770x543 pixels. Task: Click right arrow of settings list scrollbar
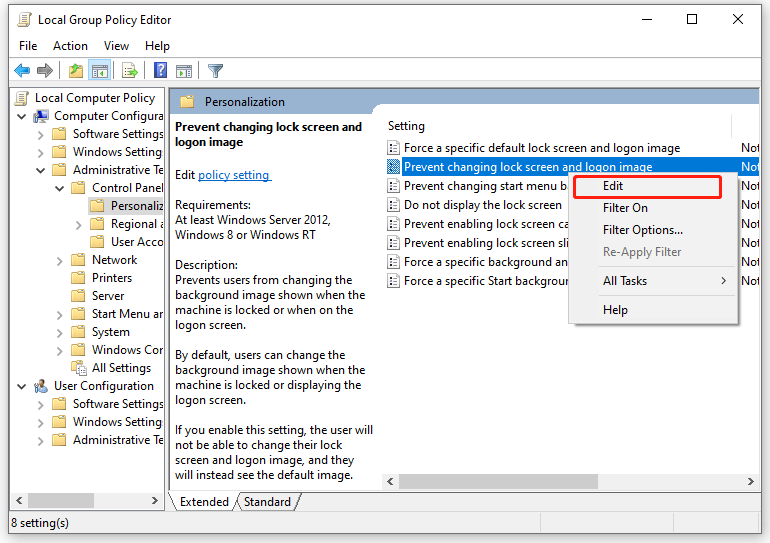(750, 482)
